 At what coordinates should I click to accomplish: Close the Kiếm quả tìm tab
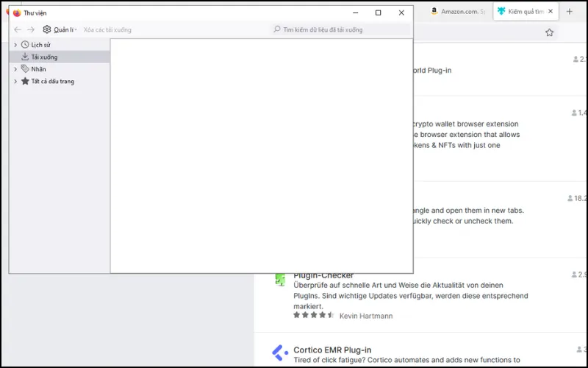click(x=551, y=11)
